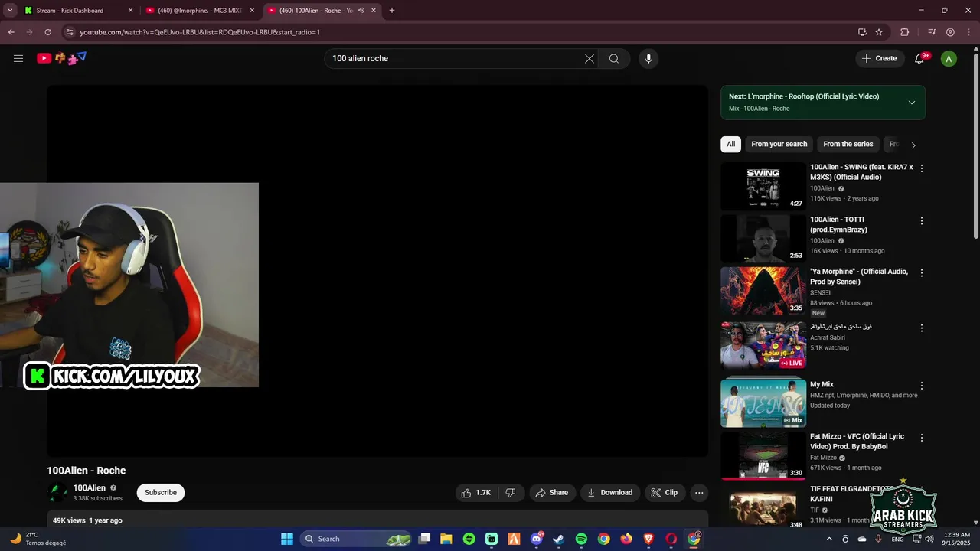
Task: View site information icon in address bar
Action: (x=69, y=32)
